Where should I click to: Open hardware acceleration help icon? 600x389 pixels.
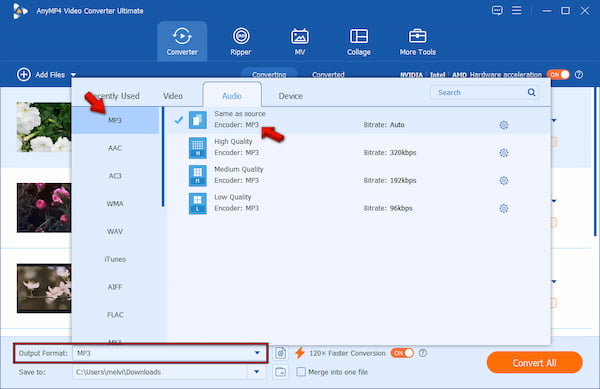(579, 75)
